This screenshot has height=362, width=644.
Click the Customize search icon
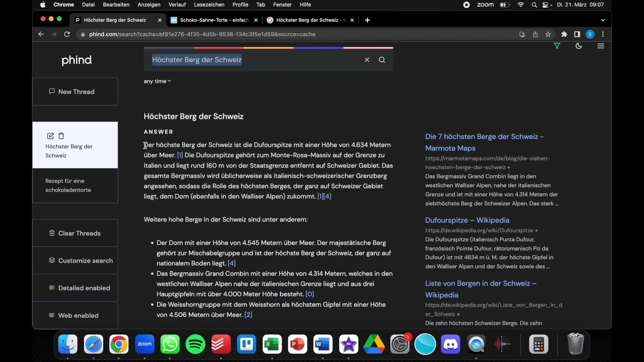click(x=51, y=261)
